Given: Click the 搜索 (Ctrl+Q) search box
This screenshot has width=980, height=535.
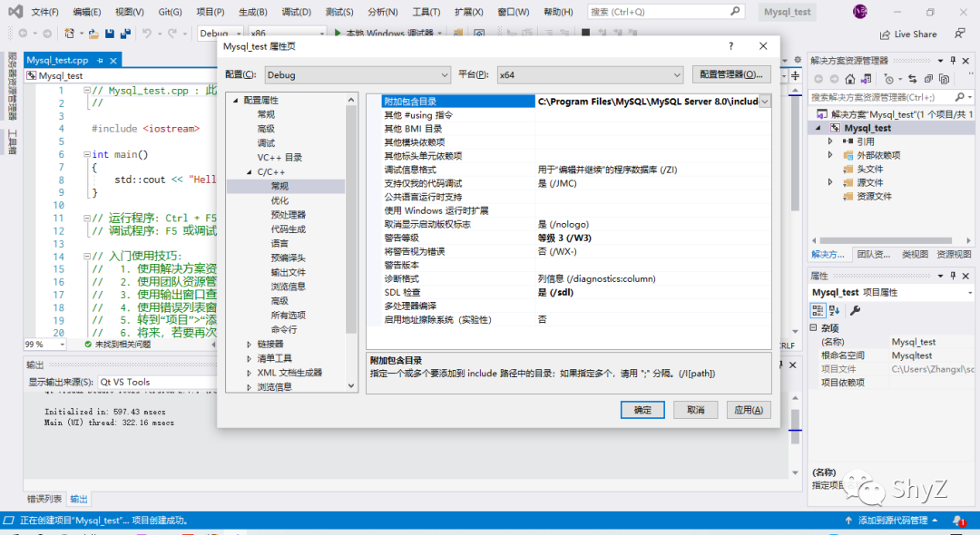Looking at the screenshot, I should 666,11.
